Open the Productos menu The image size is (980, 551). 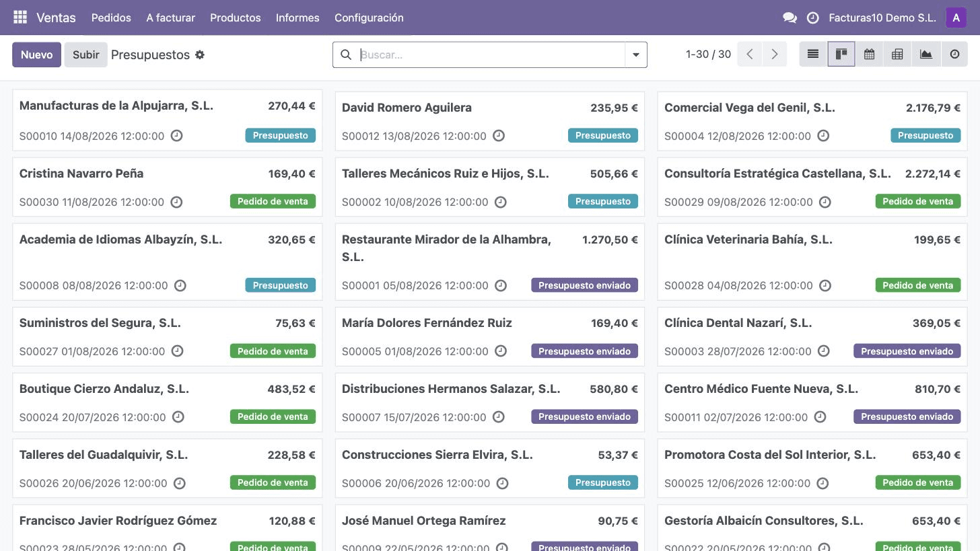pyautogui.click(x=236, y=18)
